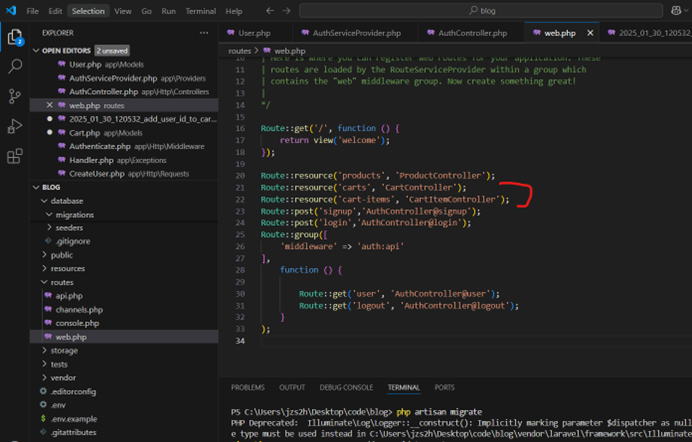Close the web.php editor tab
Viewport: 692px width, 442px height.
pos(588,33)
